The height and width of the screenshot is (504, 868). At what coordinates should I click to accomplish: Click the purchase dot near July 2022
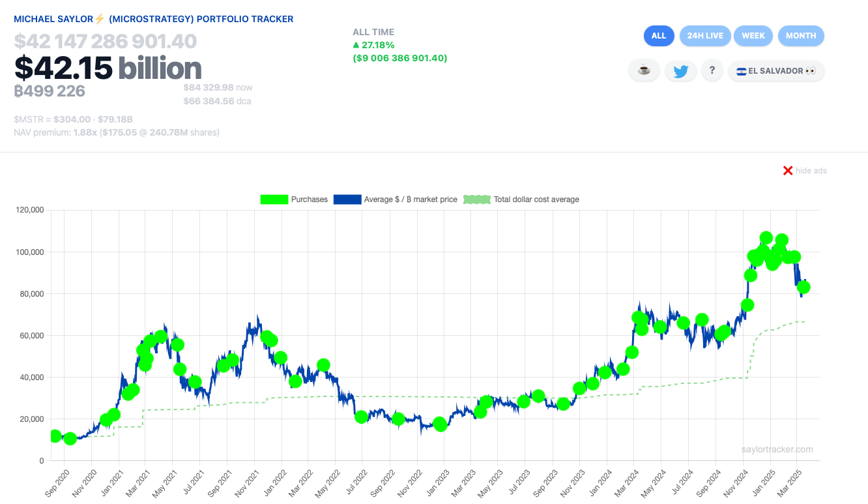[362, 417]
